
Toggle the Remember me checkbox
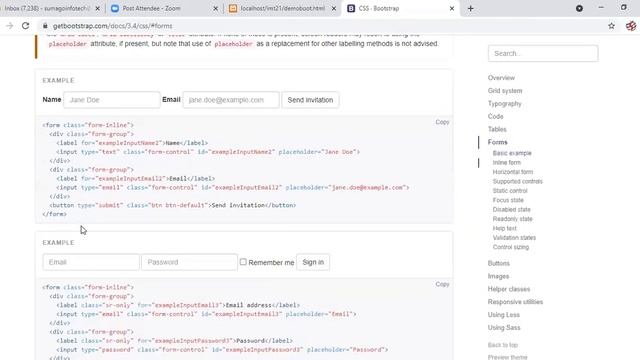coord(243,262)
